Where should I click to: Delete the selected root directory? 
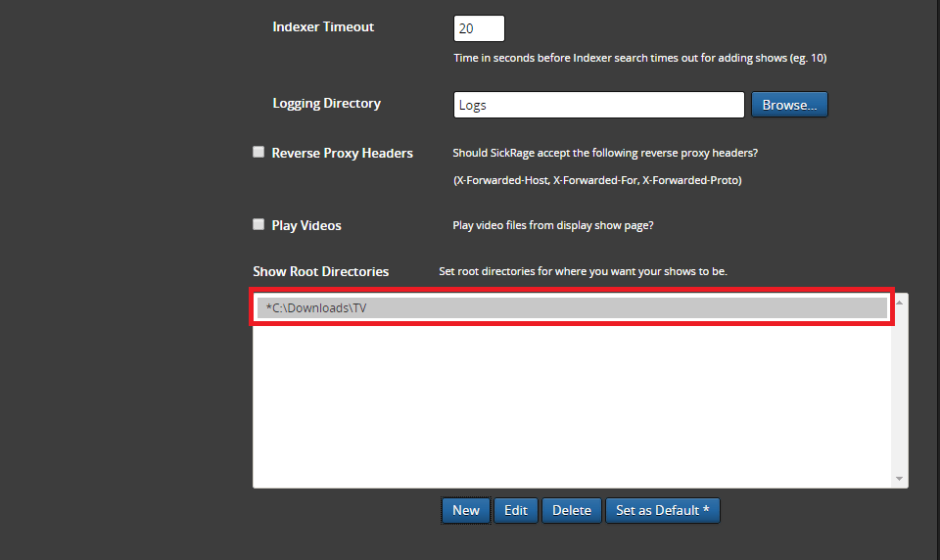point(571,510)
